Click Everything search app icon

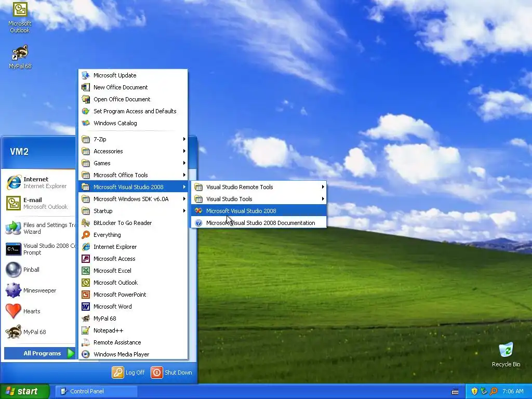86,235
